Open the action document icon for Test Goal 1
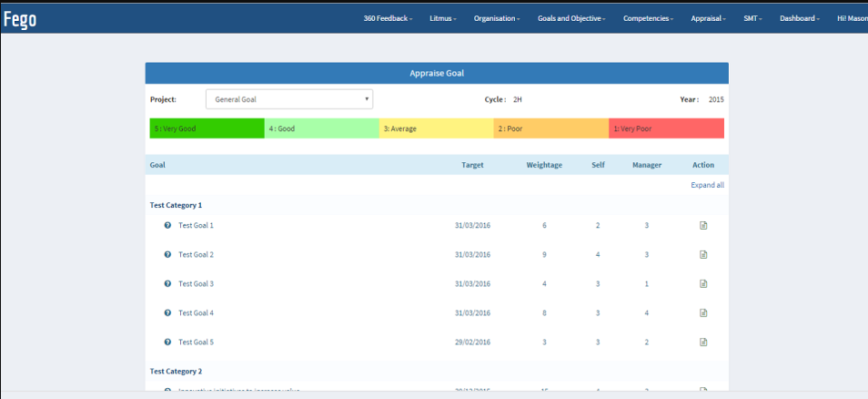The height and width of the screenshot is (399, 868). (702, 225)
